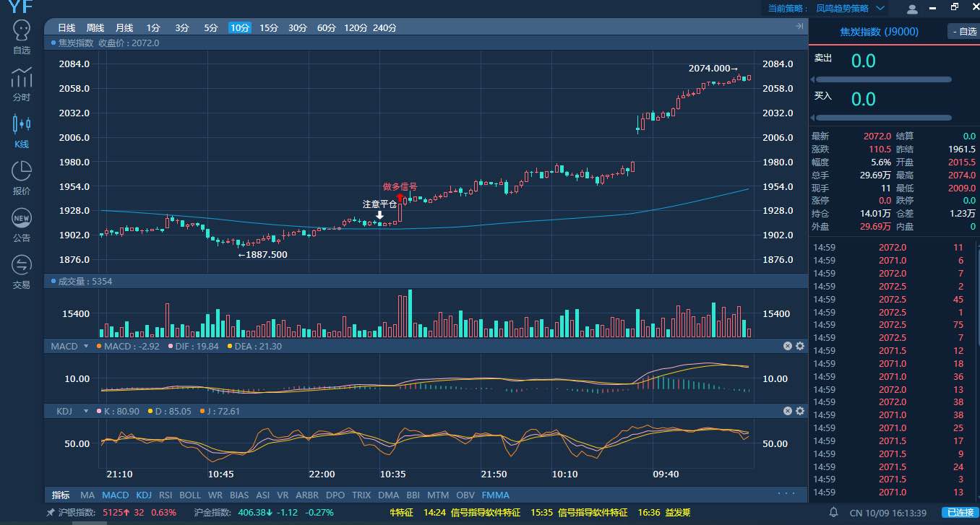Screen dimensions: 980x525
Task: Select the 120分 timeframe
Action: coord(356,27)
